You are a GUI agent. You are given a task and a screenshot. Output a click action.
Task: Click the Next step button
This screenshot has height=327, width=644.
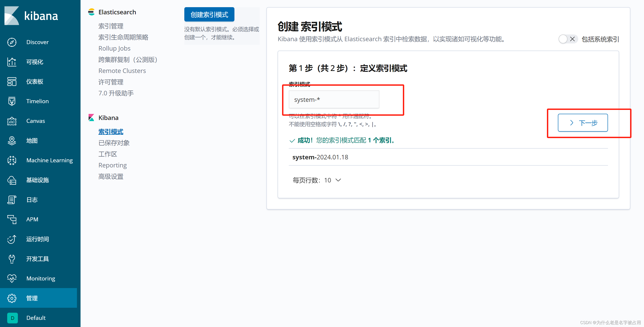(582, 123)
